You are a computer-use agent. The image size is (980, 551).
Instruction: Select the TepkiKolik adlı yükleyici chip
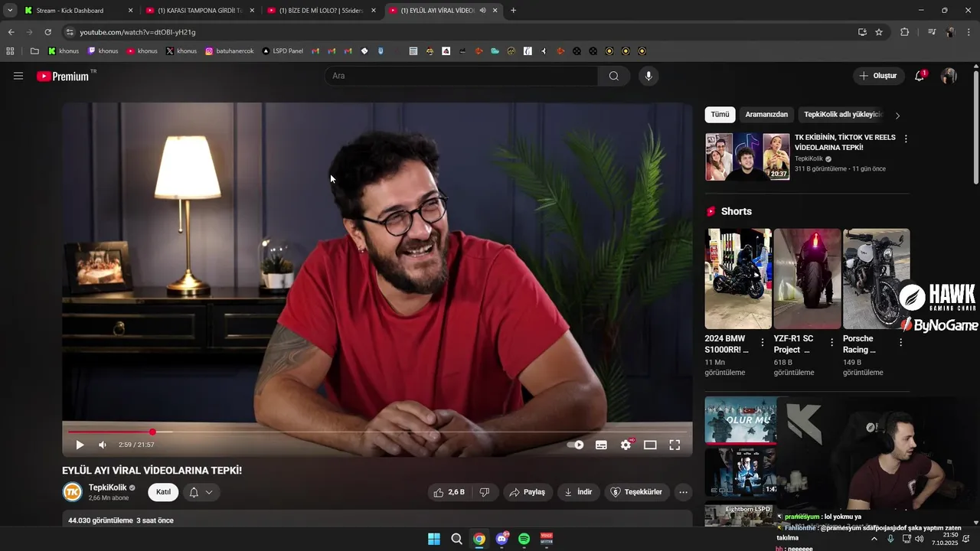pos(843,115)
